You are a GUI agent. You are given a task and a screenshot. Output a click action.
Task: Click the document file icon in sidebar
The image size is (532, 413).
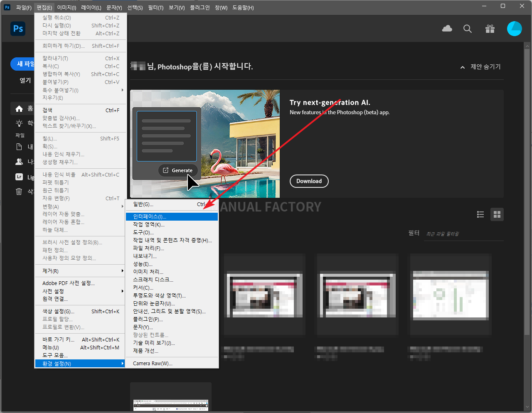(19, 147)
